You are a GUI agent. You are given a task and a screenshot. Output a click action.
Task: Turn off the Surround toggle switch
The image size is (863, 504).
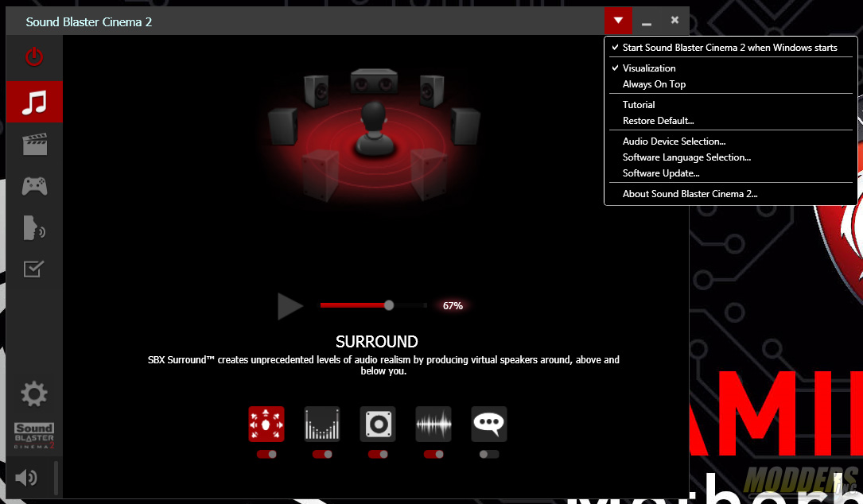266,455
